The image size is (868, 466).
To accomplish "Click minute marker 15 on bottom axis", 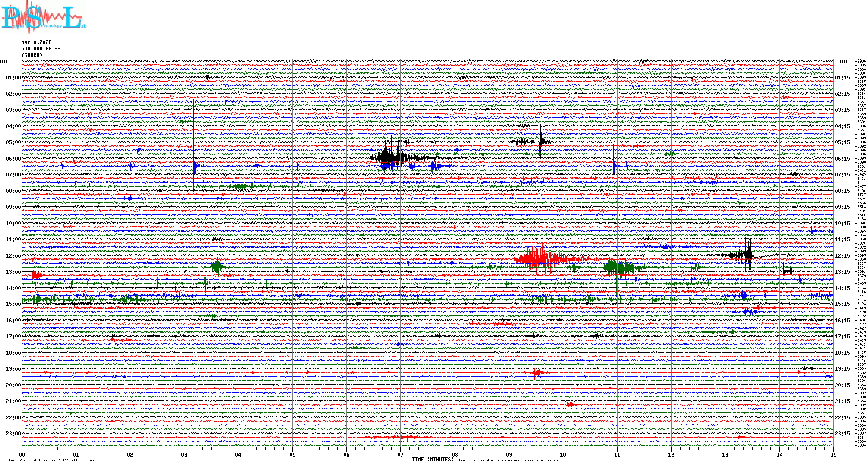I will 833,454.
